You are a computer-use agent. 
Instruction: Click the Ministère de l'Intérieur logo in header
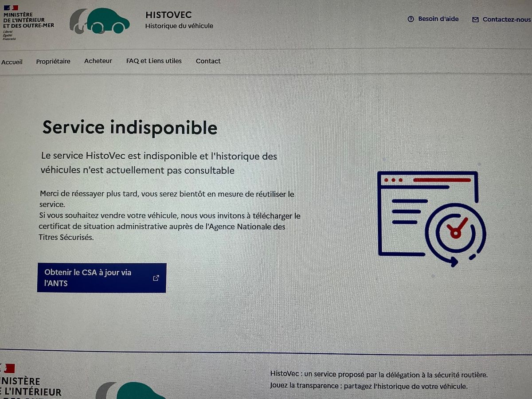(28, 22)
